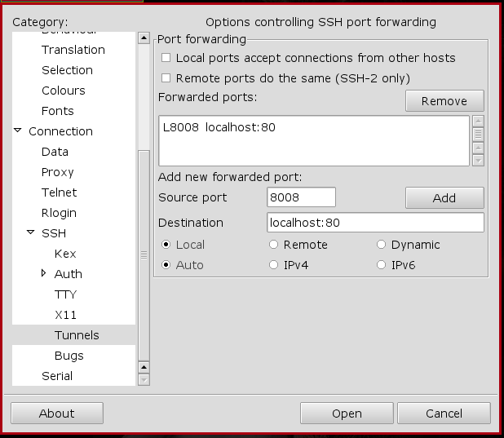
Task: Expand the Auth tree node
Action: 44,273
